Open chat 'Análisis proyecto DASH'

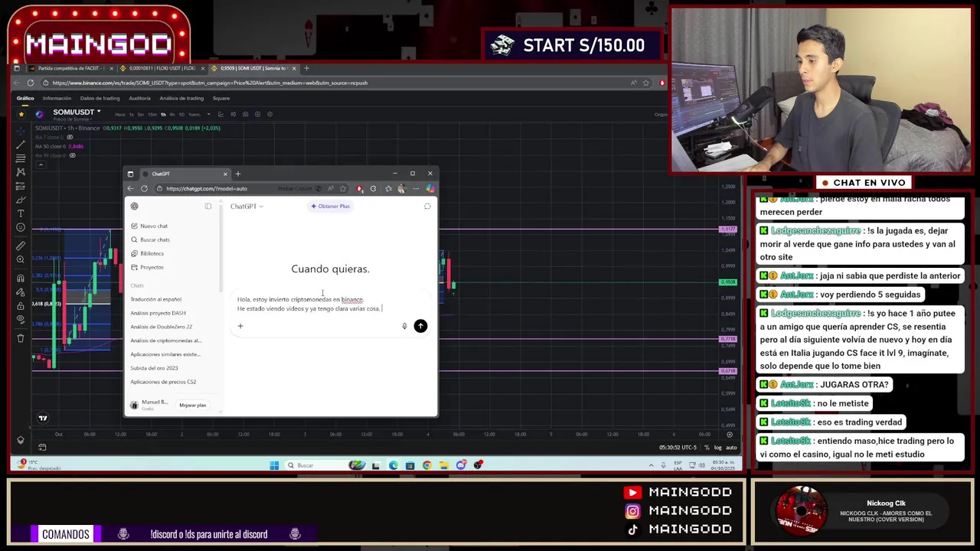coord(158,313)
